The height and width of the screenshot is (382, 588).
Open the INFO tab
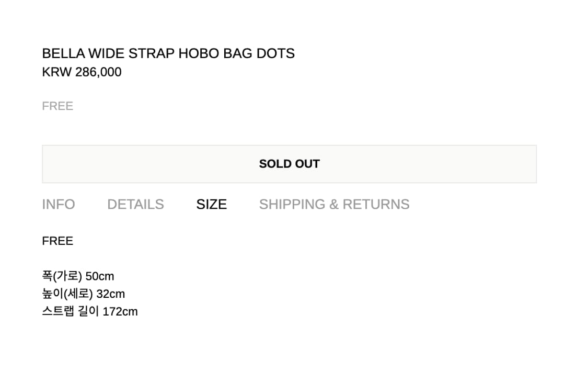[x=59, y=204]
